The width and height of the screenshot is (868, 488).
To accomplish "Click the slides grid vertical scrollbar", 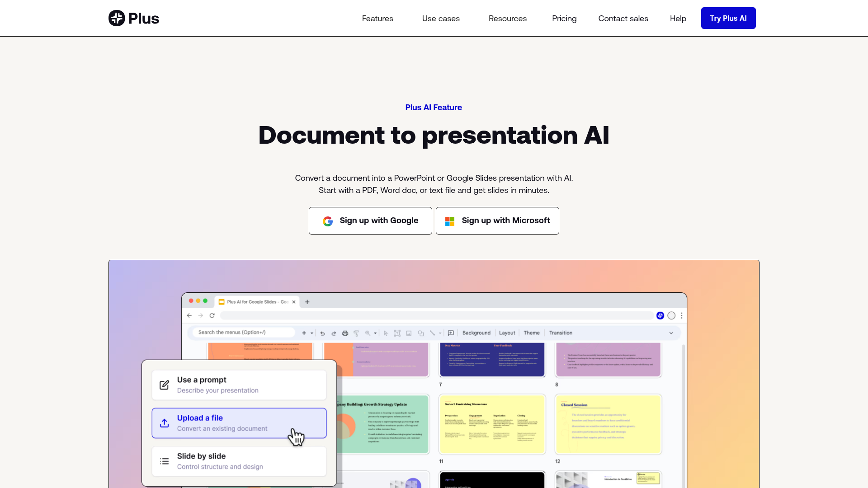I will 684,416.
